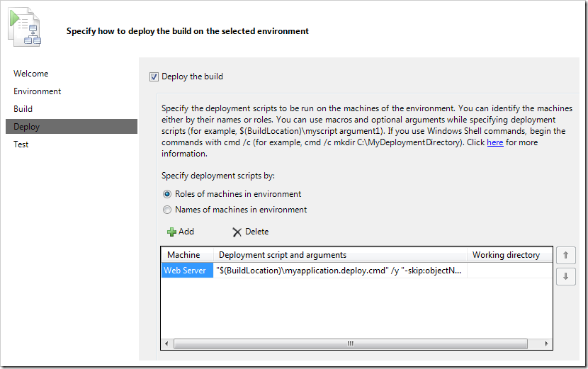Switch to the Build step
This screenshot has height=369, width=588.
23,109
